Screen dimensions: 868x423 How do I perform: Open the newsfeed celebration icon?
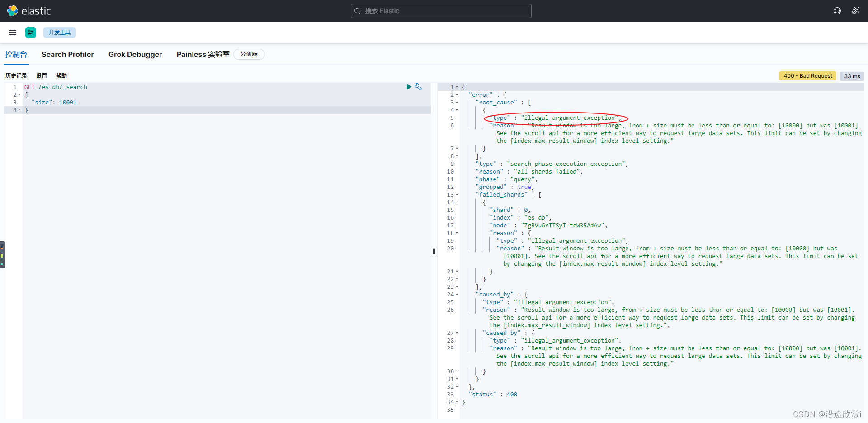855,11
